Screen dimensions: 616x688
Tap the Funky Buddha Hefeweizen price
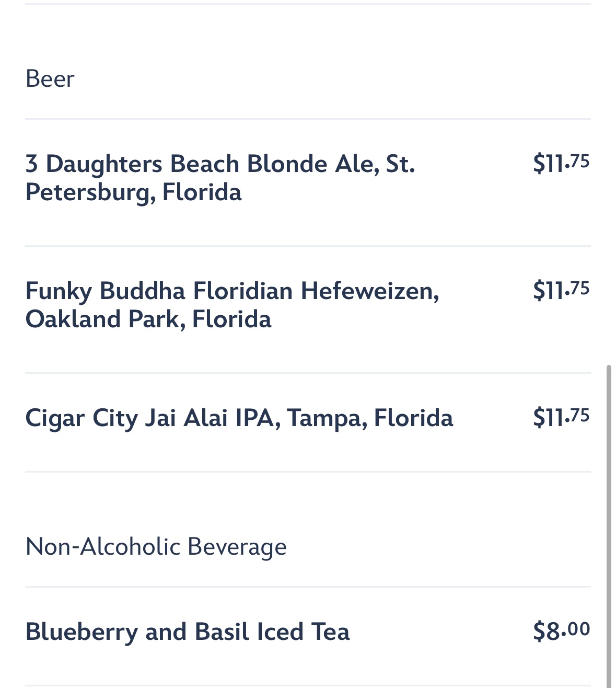(x=561, y=290)
